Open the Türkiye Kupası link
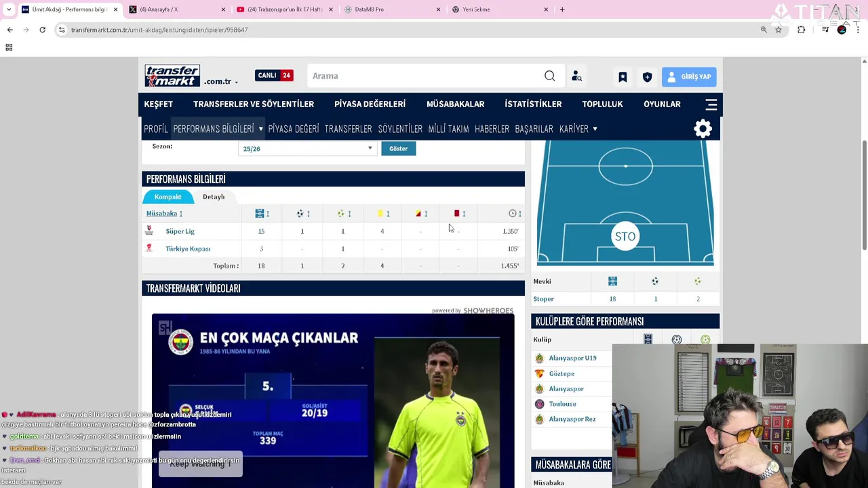 pyautogui.click(x=188, y=249)
